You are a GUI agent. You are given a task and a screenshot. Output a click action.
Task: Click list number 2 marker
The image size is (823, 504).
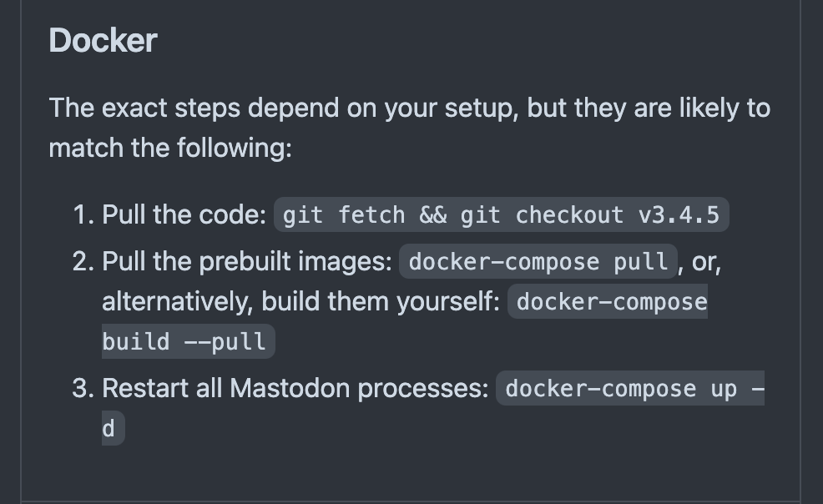coord(83,261)
